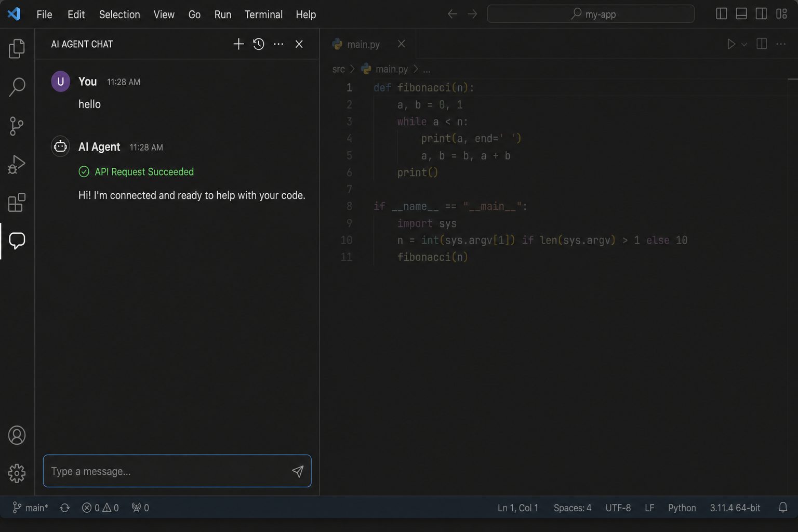Viewport: 798px width, 532px height.
Task: Select the main.py editor tab
Action: (368, 44)
